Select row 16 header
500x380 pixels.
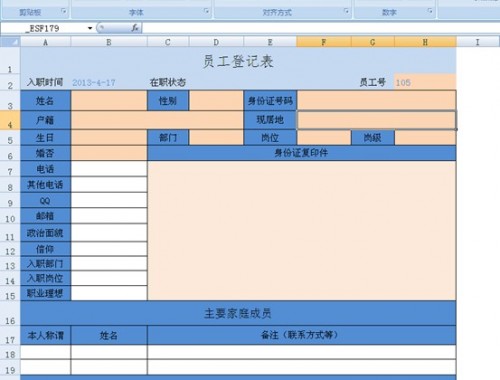10,313
